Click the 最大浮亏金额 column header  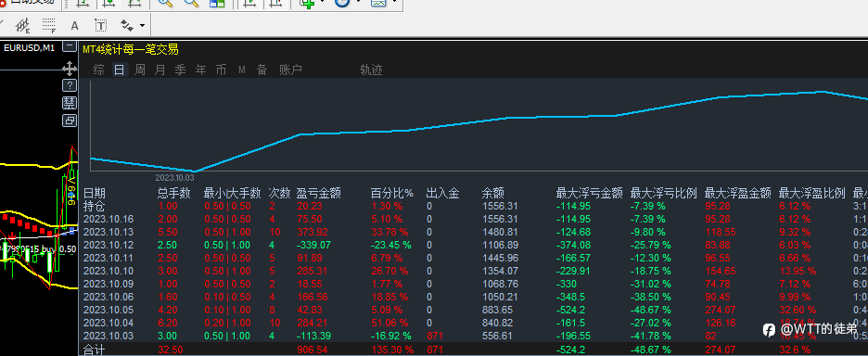point(590,193)
